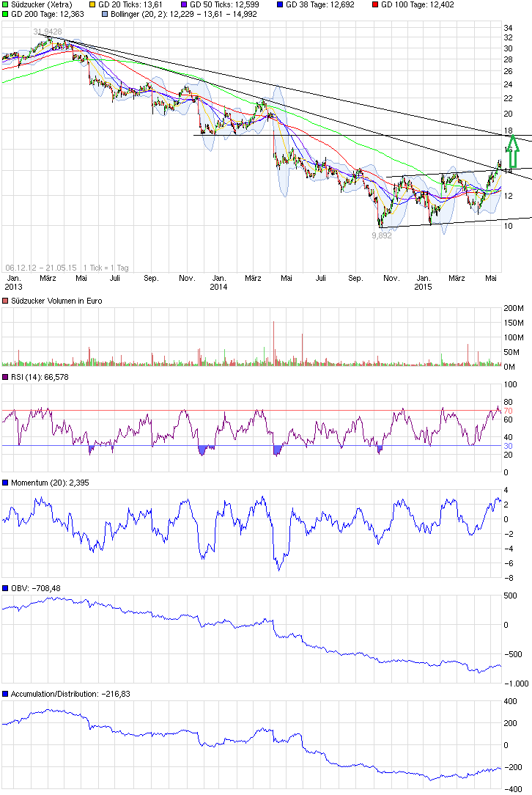Click the Südzucker Volumen in Euro swatch
Viewport: 532px width, 795px height.
click(6, 301)
